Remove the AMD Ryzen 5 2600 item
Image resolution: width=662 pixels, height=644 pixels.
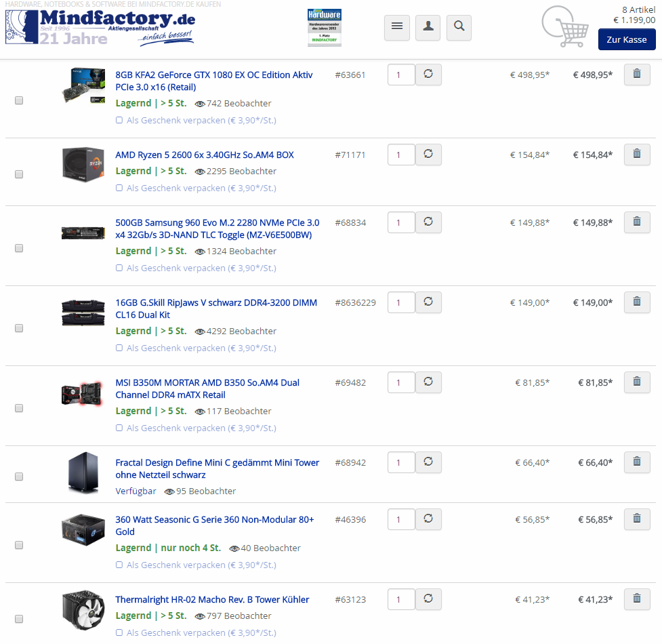coord(637,154)
